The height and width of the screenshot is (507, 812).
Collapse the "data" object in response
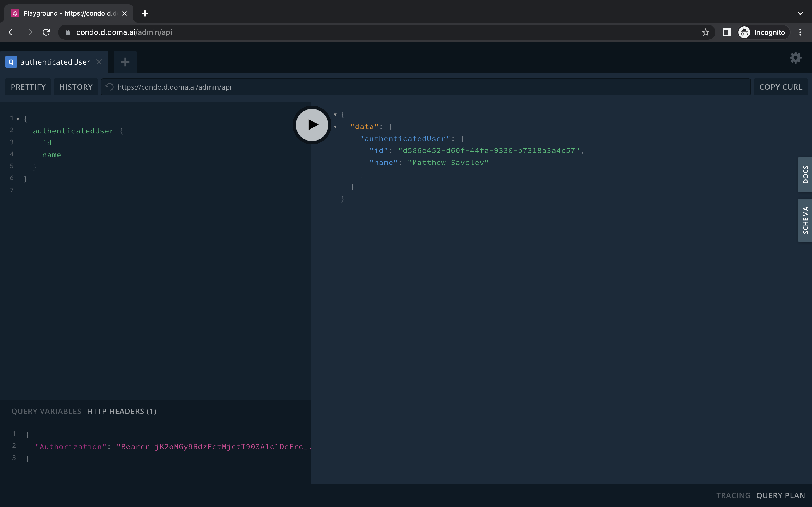[x=335, y=127]
